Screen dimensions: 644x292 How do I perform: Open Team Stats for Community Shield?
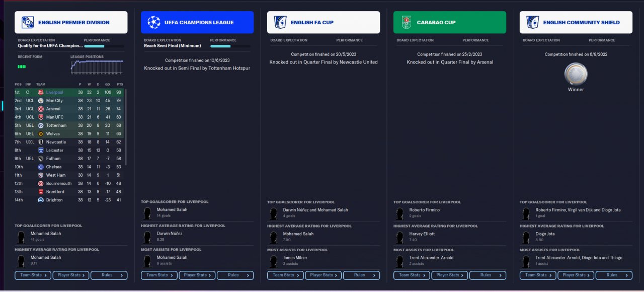point(538,275)
